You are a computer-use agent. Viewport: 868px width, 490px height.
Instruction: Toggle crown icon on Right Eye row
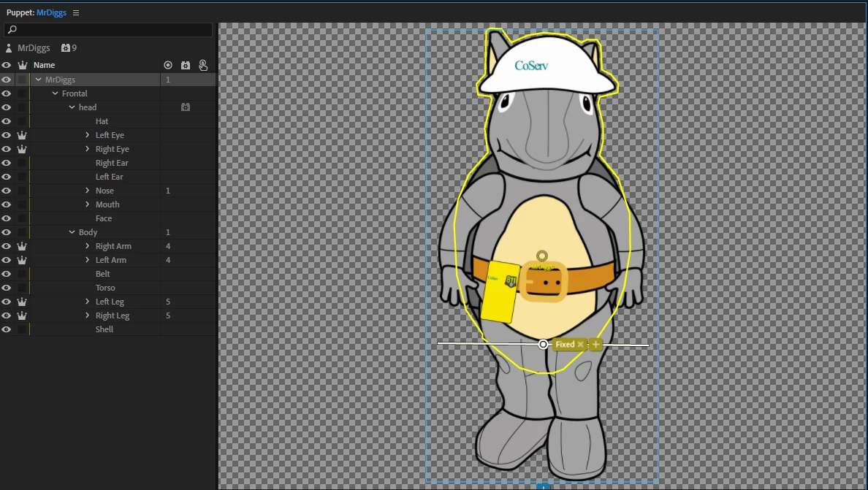click(x=22, y=149)
